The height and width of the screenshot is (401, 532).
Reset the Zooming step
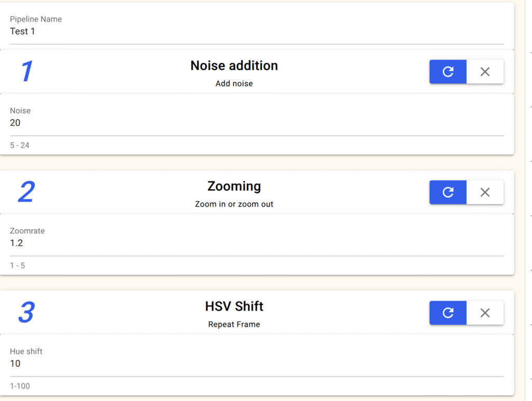pos(448,192)
